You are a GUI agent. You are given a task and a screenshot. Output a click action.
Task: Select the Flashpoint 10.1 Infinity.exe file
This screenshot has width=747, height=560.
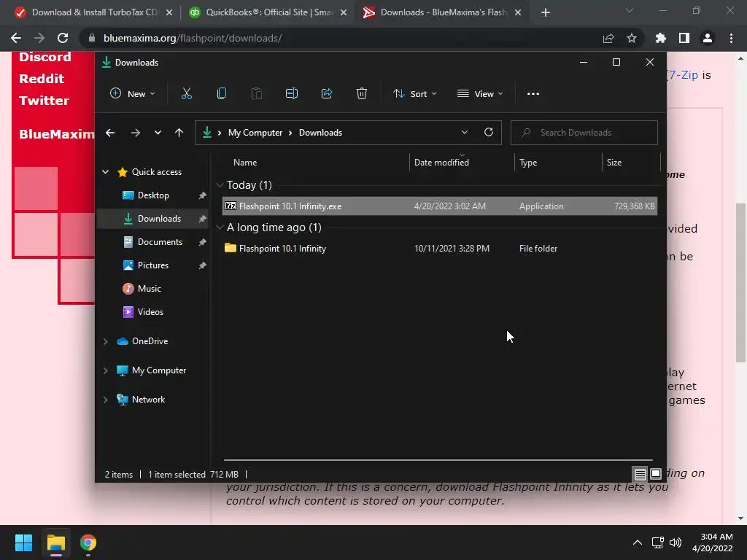tap(440, 206)
